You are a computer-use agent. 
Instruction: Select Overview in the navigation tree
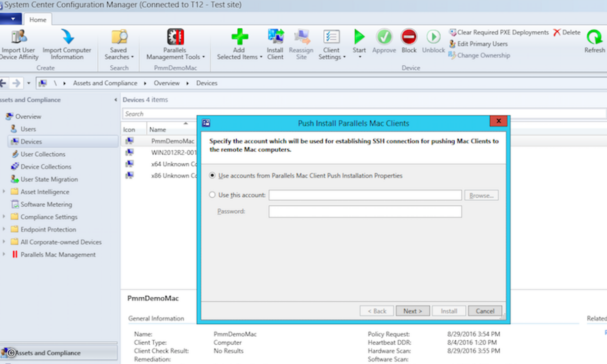(x=28, y=116)
